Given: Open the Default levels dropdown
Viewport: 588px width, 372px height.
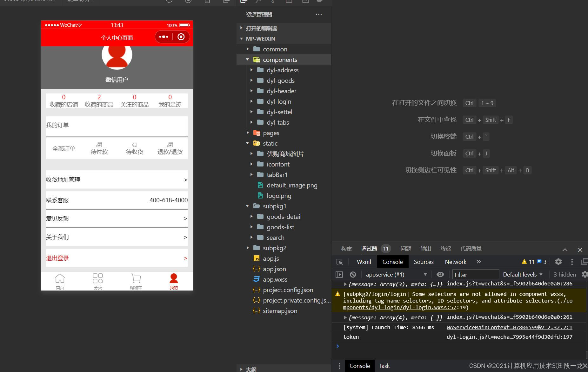Looking at the screenshot, I should tap(523, 274).
